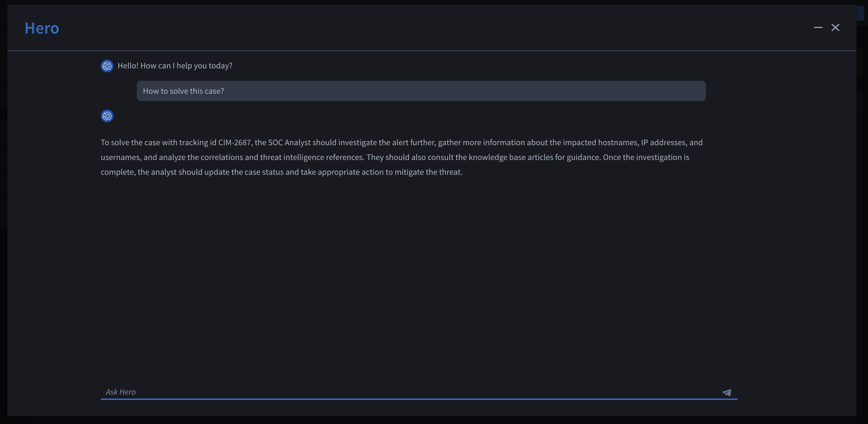The width and height of the screenshot is (868, 424).
Task: Click the Hero title heading
Action: (42, 28)
